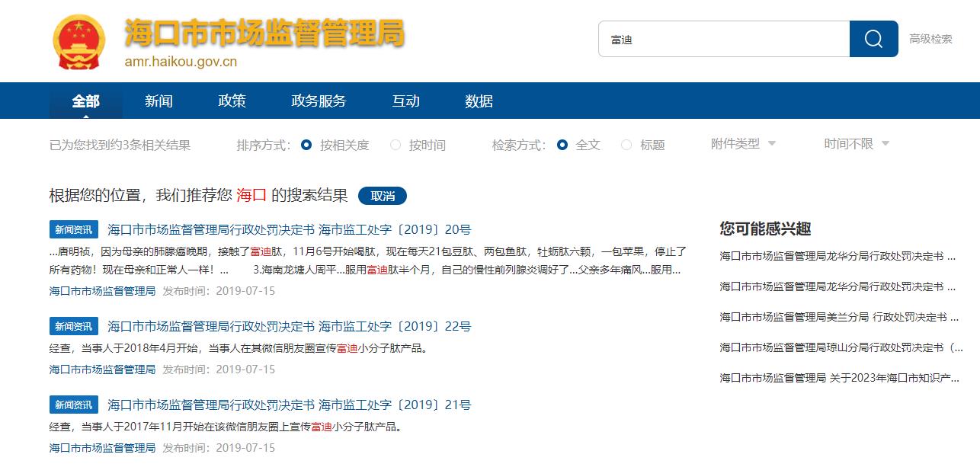The image size is (980, 467).
Task: Go to the 互动 tab
Action: (x=405, y=101)
